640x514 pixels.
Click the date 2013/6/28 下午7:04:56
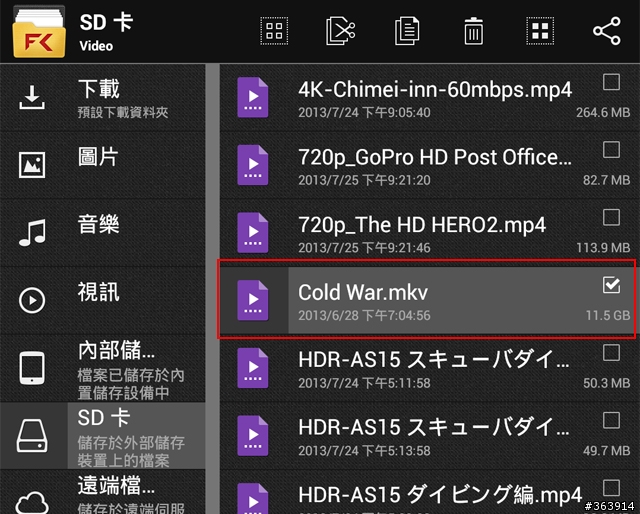(364, 316)
